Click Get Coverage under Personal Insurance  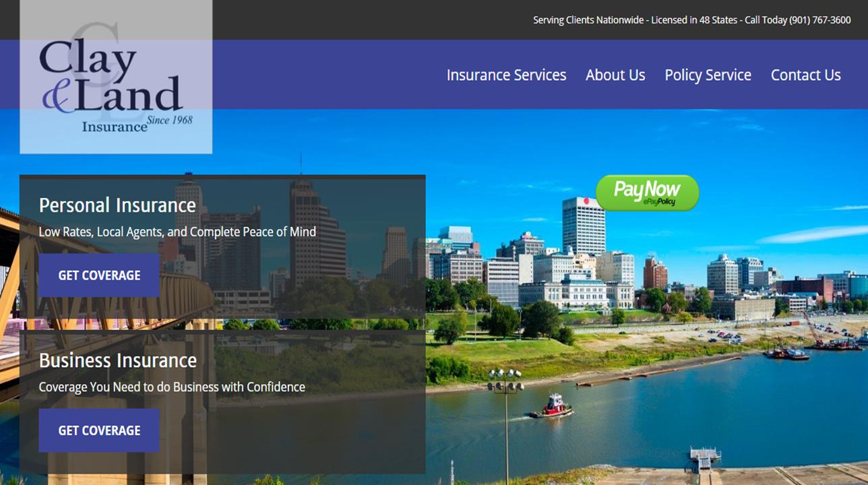coord(99,275)
